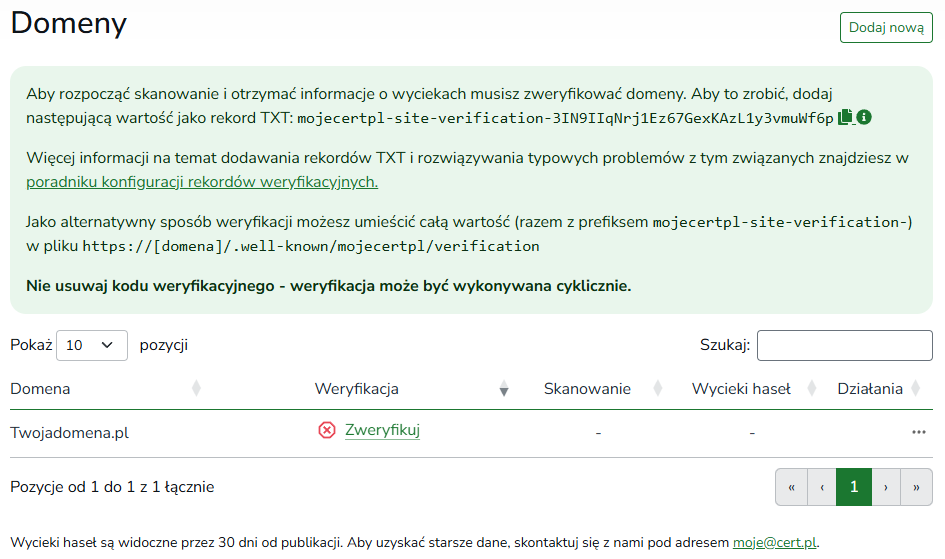Open poradniku konfiguracji rekordów weryfikacyjnych link
Image resolution: width=945 pixels, height=559 pixels.
(202, 182)
